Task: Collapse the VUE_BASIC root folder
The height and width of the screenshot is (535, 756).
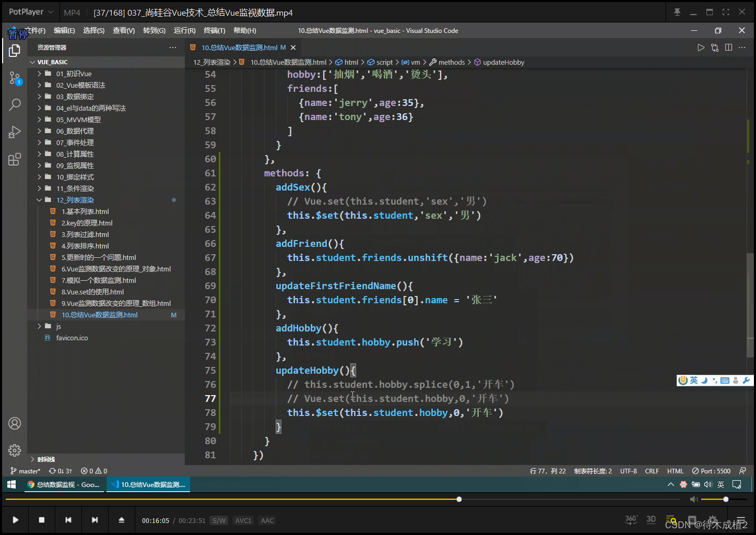Action: [x=33, y=62]
